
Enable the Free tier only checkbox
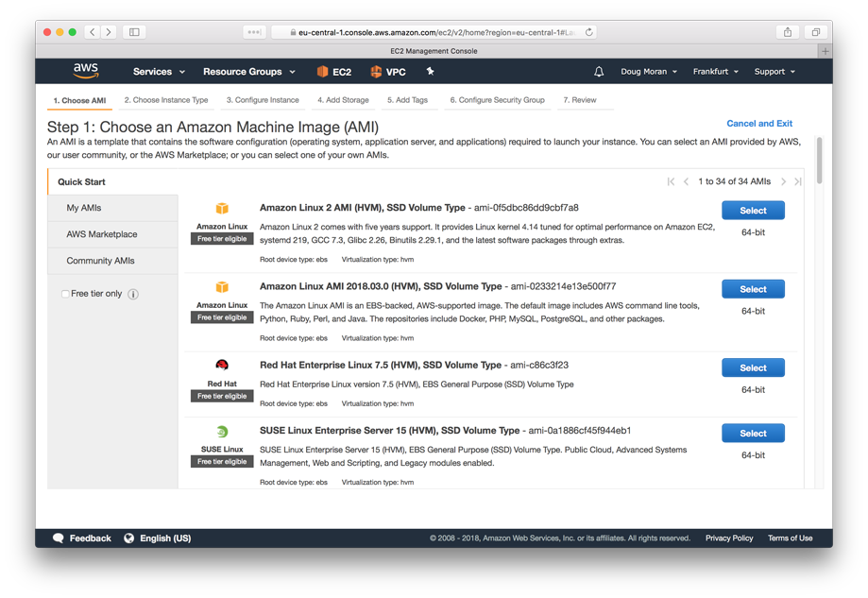[x=65, y=294]
